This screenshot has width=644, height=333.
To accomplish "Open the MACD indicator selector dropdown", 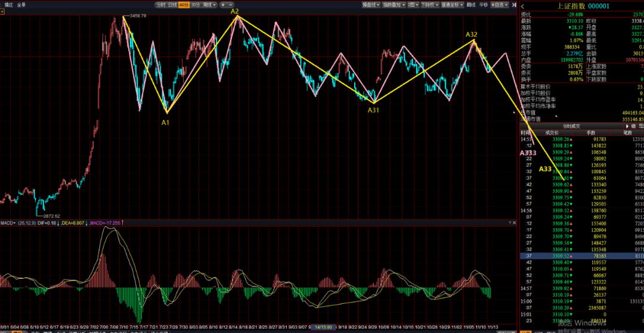I will (8, 222).
